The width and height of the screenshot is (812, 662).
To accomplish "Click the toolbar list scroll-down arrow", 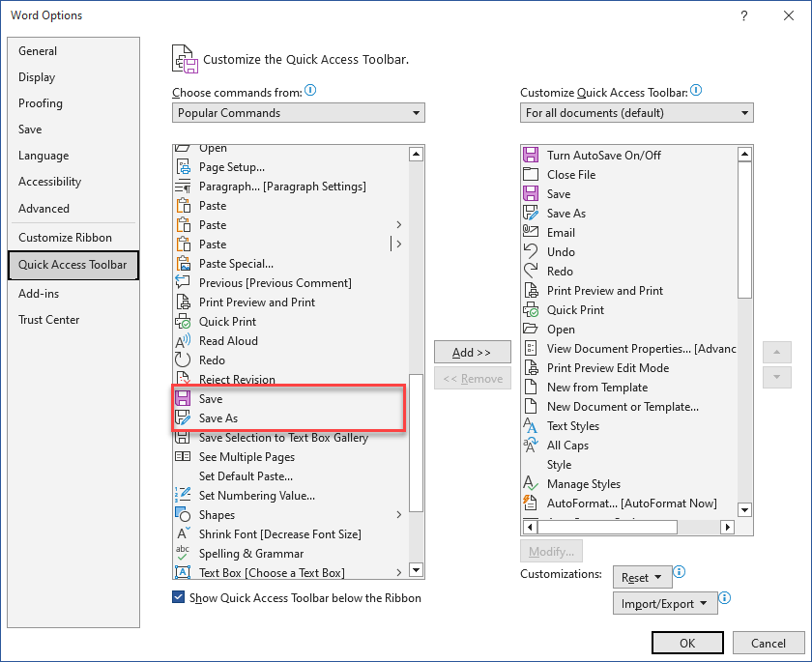I will [x=744, y=510].
